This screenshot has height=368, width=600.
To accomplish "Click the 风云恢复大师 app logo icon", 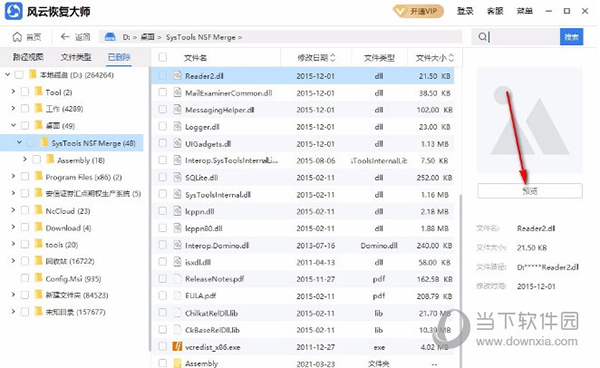I will (x=13, y=11).
